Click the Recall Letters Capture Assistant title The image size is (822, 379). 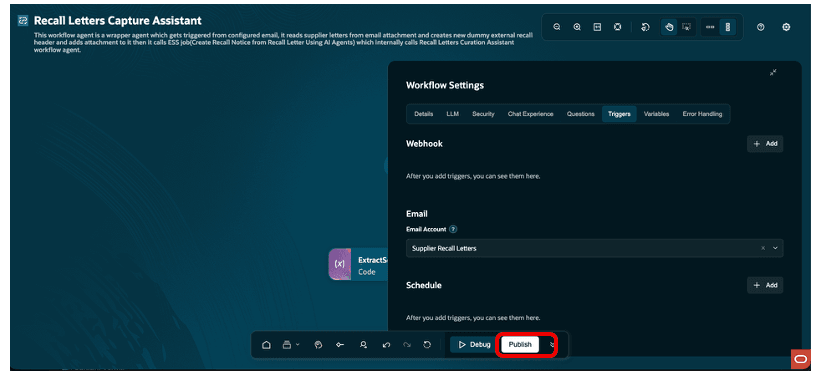[117, 21]
